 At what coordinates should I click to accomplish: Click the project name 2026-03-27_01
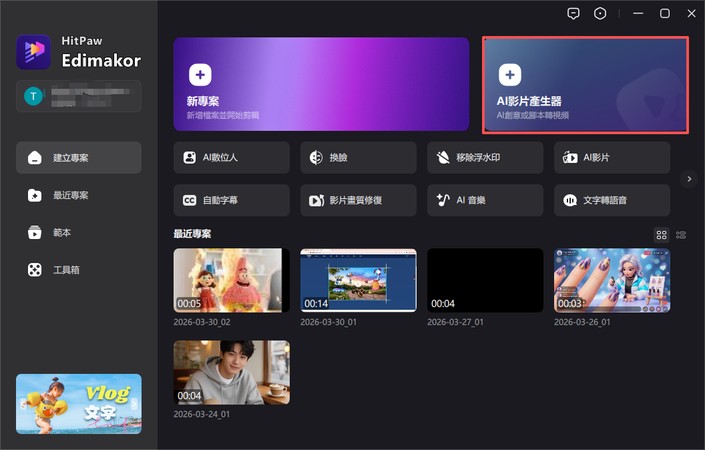(455, 322)
